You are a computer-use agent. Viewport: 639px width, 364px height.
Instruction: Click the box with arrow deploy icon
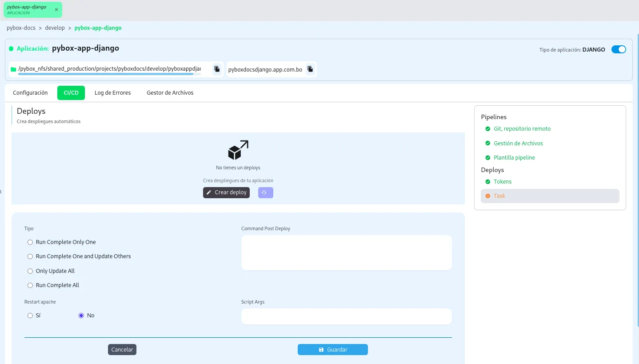[238, 150]
